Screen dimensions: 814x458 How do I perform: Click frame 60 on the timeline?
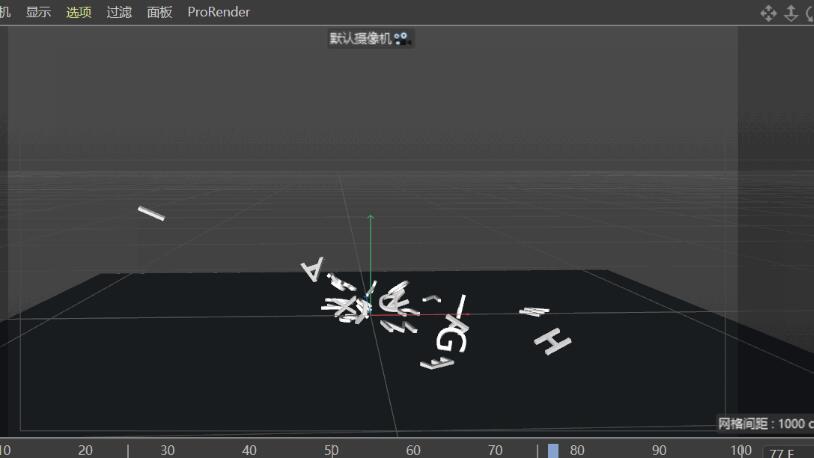(x=413, y=450)
